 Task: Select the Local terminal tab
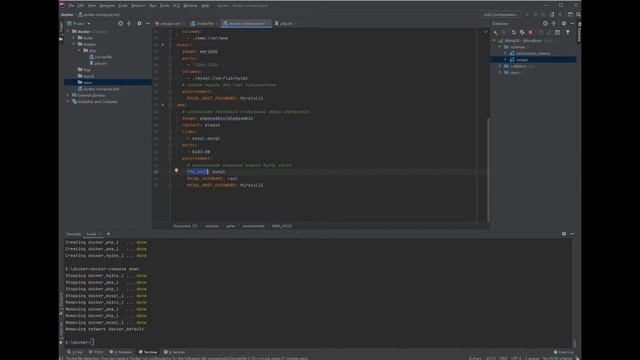click(91, 234)
